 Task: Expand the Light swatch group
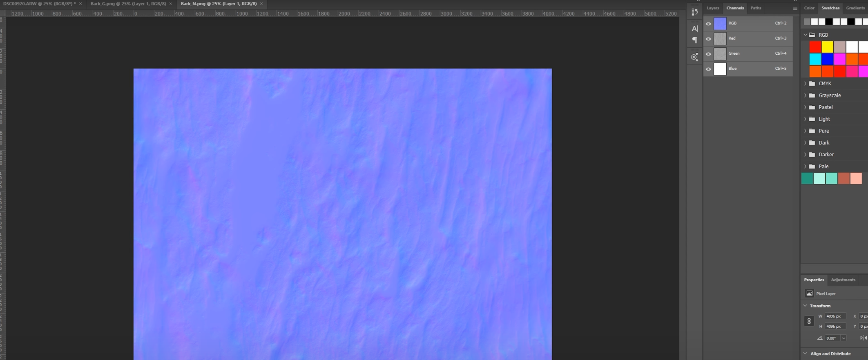click(x=805, y=119)
